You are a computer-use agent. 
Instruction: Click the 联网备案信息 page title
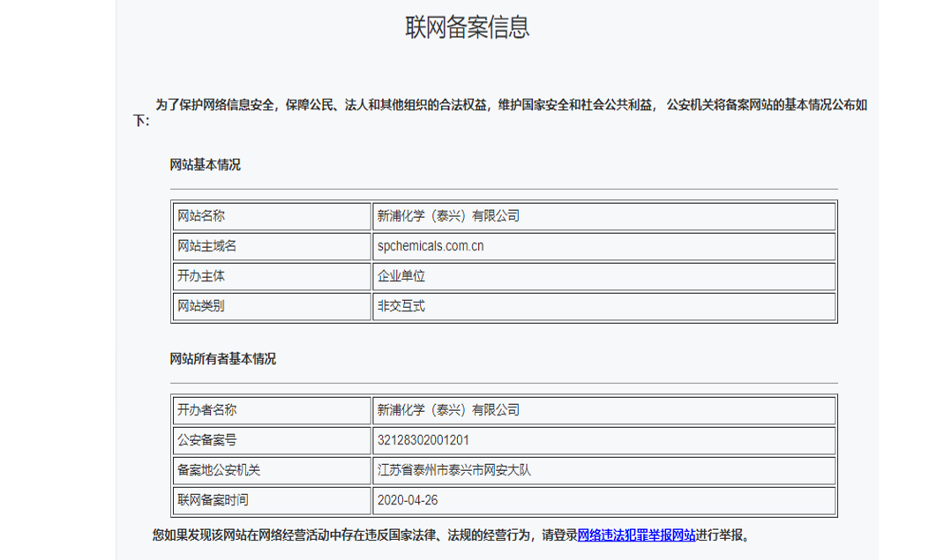coord(468,26)
